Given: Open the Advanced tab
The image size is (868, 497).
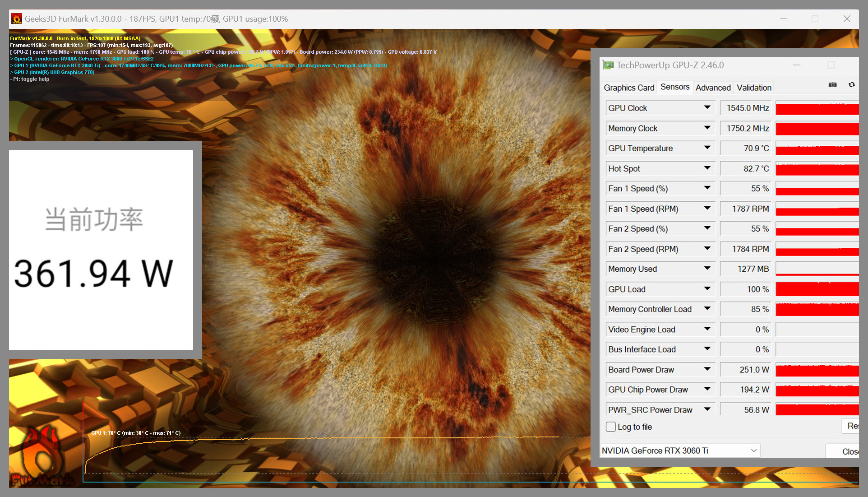Looking at the screenshot, I should [x=713, y=88].
